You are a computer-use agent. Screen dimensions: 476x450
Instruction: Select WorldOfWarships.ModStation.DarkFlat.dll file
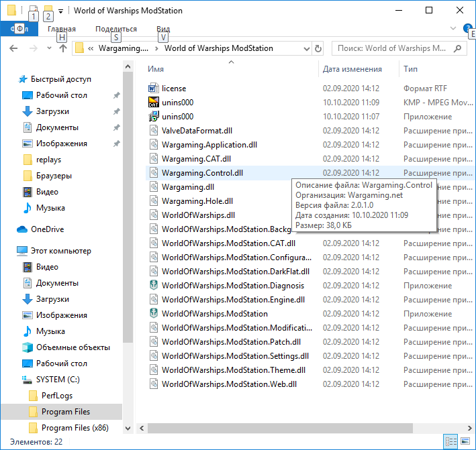coord(236,272)
